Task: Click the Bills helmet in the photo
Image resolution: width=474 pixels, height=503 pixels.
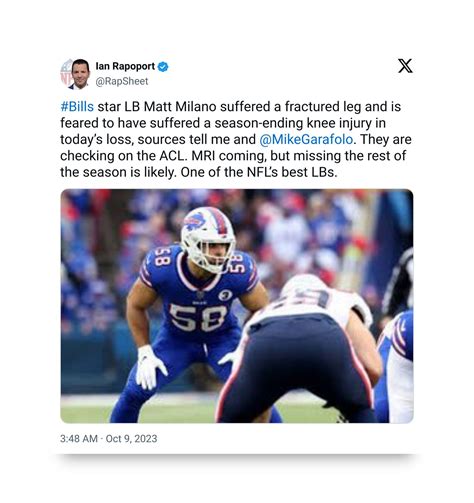Action: point(208,238)
